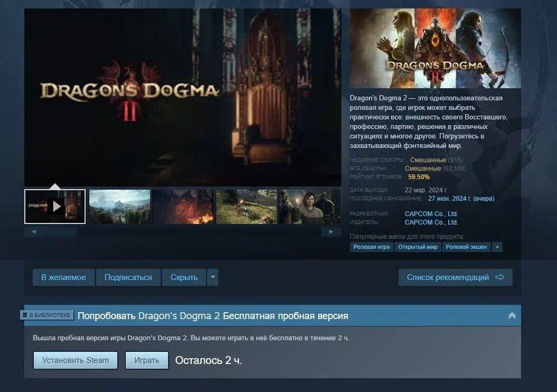Click the left arrow of thumbnail strip
Screen dimensions: 557x392
[33, 232]
